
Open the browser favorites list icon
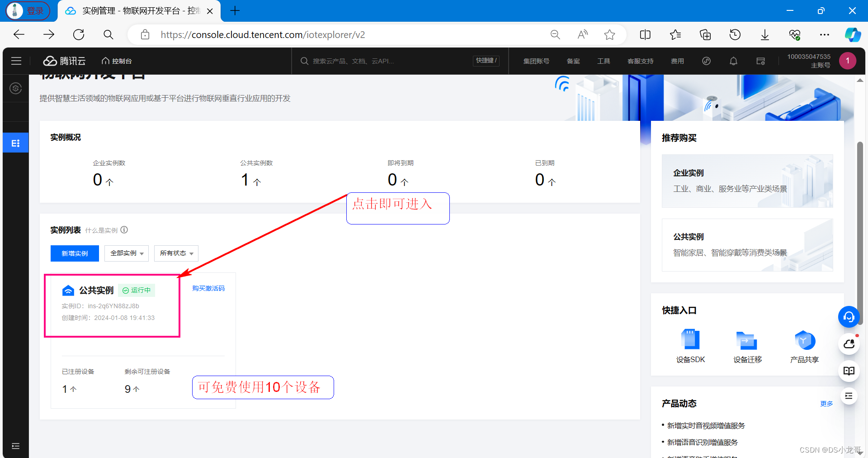[675, 34]
